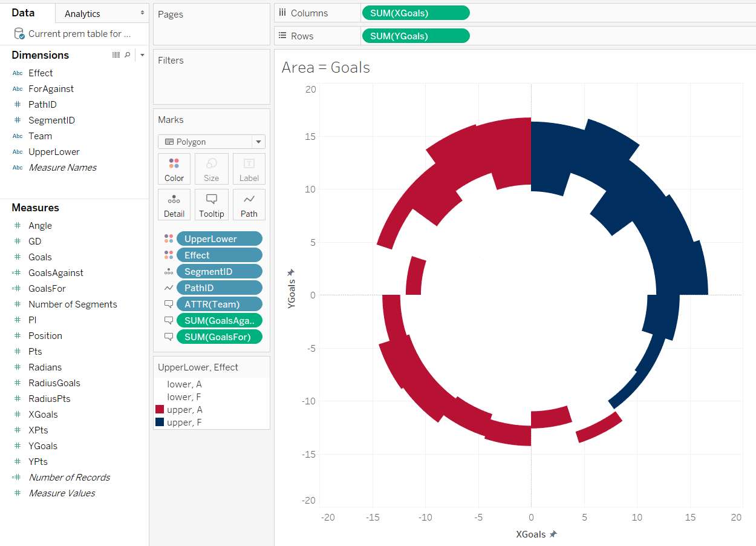Open the Detail marks card
The image size is (756, 546).
coord(174,205)
